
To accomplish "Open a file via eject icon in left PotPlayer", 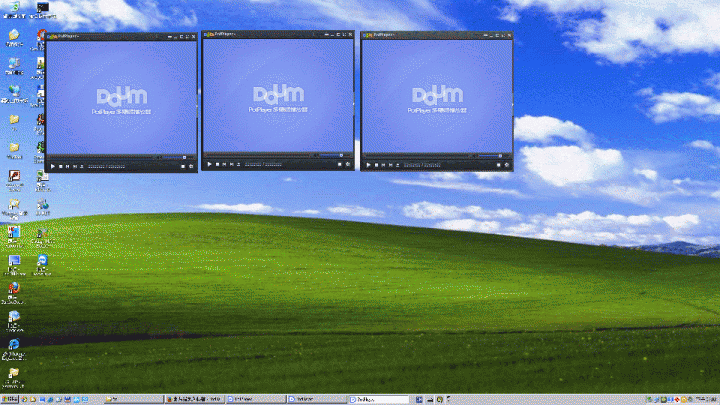I will tap(82, 166).
